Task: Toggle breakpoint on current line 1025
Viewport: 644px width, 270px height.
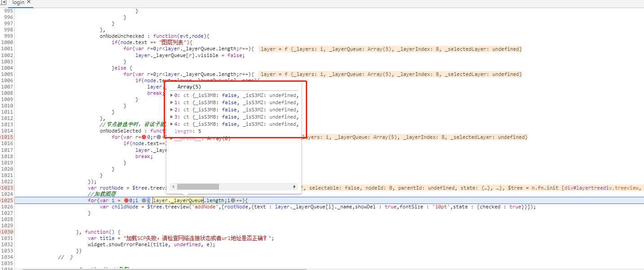Action: click(7, 200)
